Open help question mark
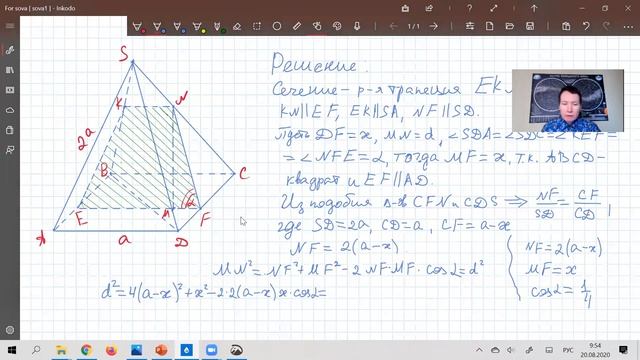Image resolution: width=640 pixels, height=360 pixels. tap(469, 8)
